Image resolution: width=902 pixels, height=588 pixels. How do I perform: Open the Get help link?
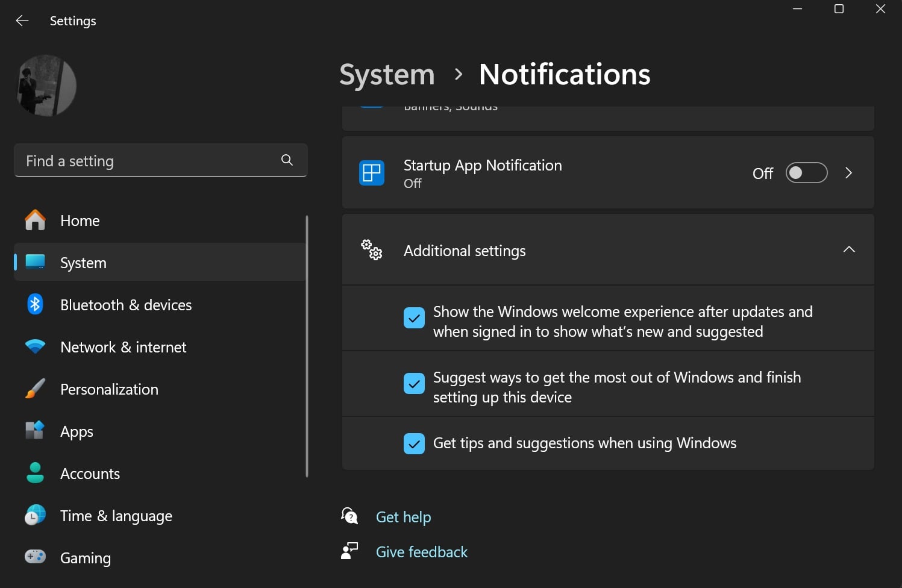403,517
